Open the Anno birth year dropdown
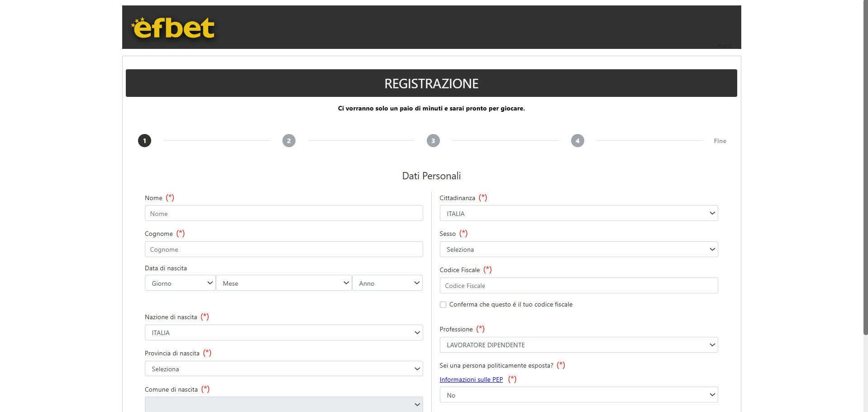The width and height of the screenshot is (868, 412). [x=387, y=283]
